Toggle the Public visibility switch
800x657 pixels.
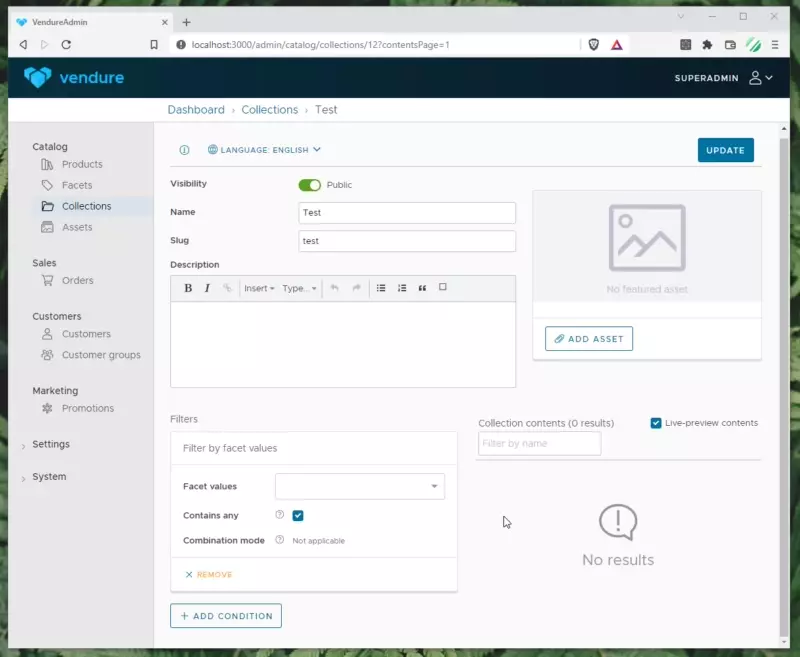(x=310, y=185)
